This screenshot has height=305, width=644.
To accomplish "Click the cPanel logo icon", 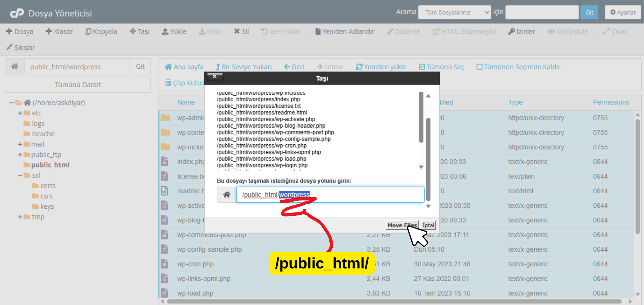I will 17,13.
